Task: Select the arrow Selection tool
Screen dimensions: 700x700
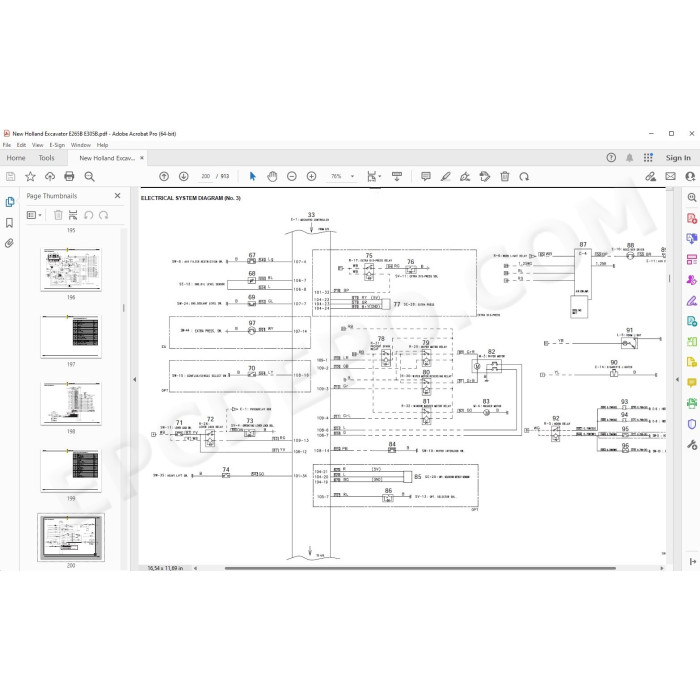Action: [253, 176]
